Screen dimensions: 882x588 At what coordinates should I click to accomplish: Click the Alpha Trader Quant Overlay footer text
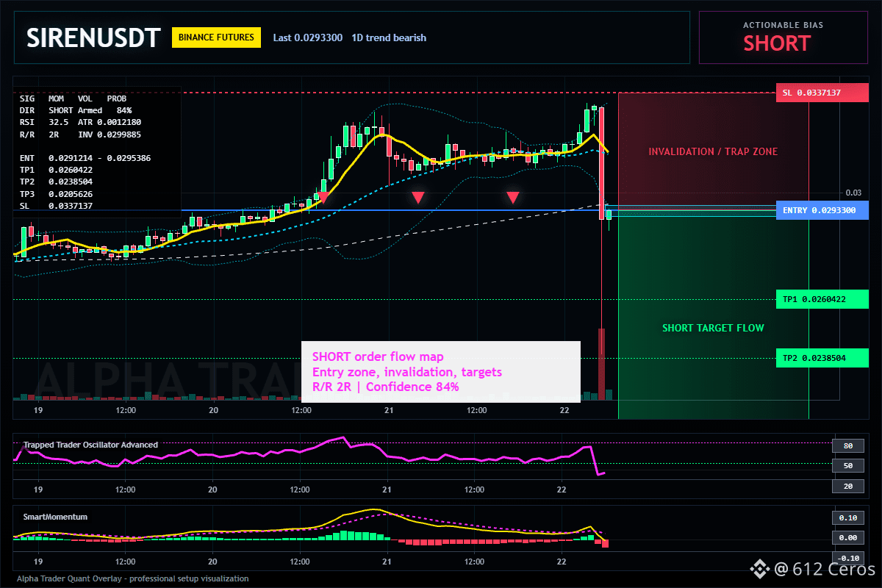tap(133, 578)
